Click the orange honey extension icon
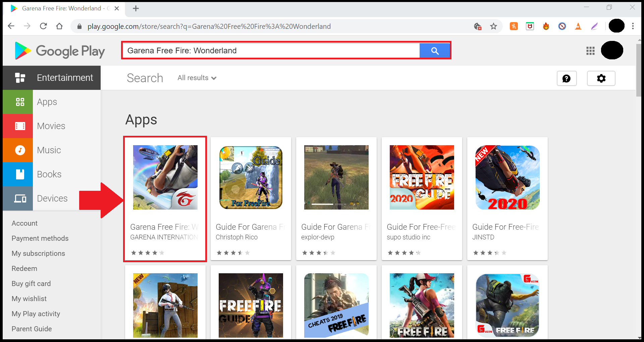 (x=514, y=26)
